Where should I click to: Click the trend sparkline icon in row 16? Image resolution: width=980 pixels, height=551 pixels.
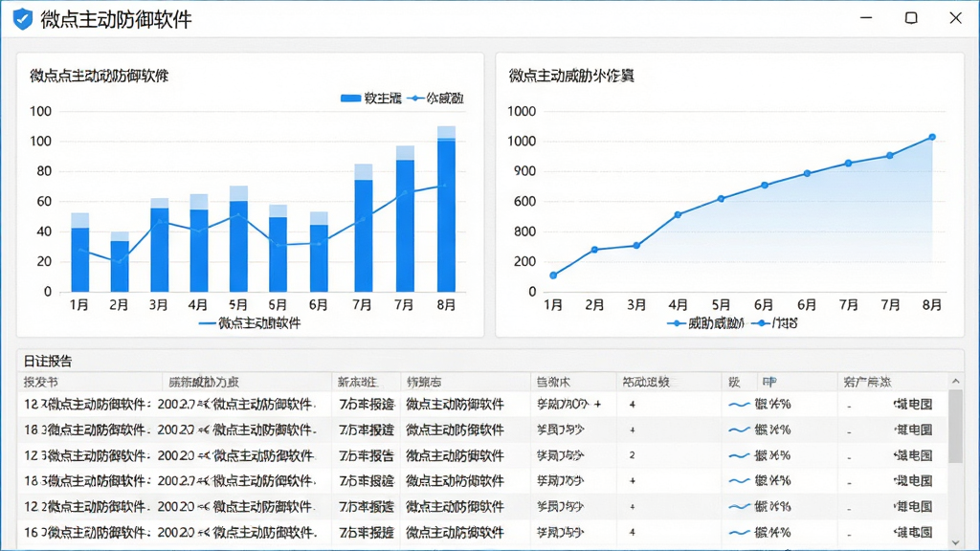point(739,532)
